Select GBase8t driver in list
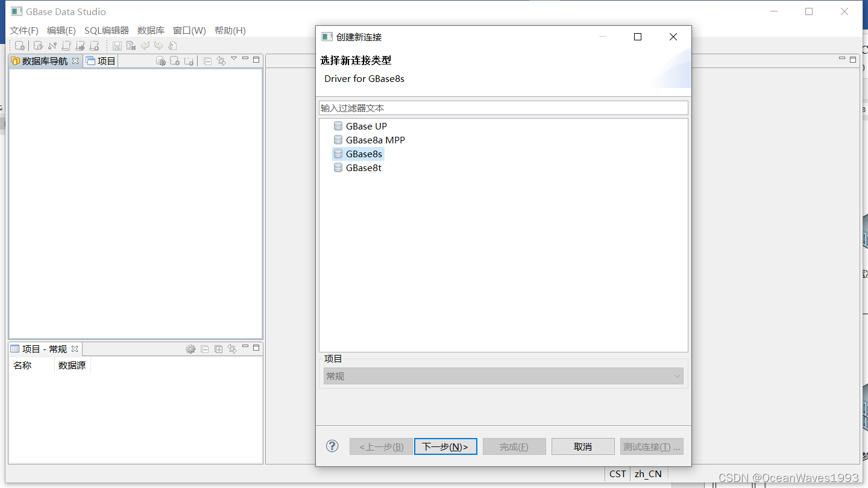This screenshot has height=488, width=868. [358, 167]
